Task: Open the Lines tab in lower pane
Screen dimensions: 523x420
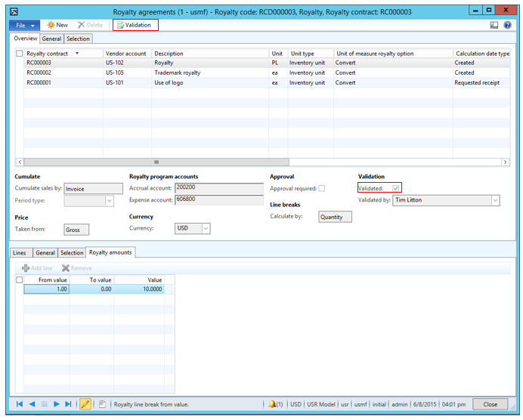Action: (x=21, y=252)
